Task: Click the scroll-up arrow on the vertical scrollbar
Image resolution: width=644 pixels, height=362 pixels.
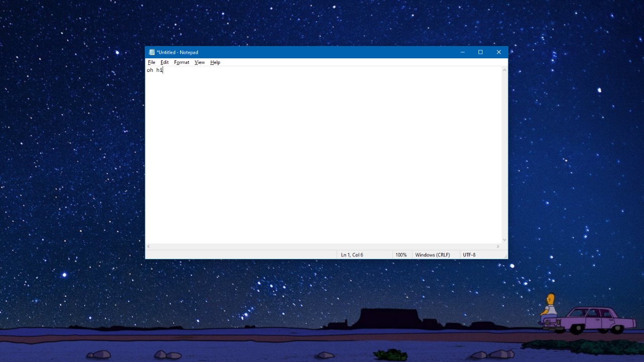Action: 505,70
